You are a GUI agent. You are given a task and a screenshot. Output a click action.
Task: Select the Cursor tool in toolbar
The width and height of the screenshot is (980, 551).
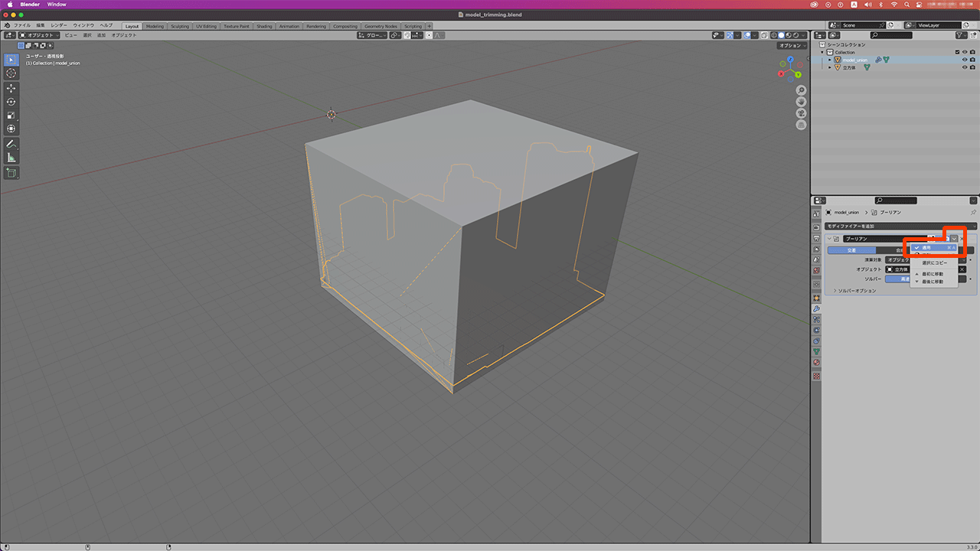[x=11, y=73]
